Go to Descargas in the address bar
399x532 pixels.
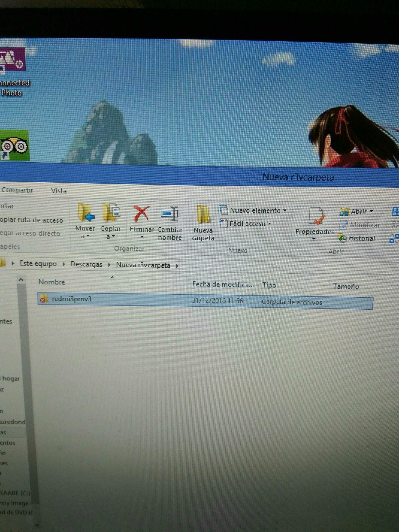86,264
